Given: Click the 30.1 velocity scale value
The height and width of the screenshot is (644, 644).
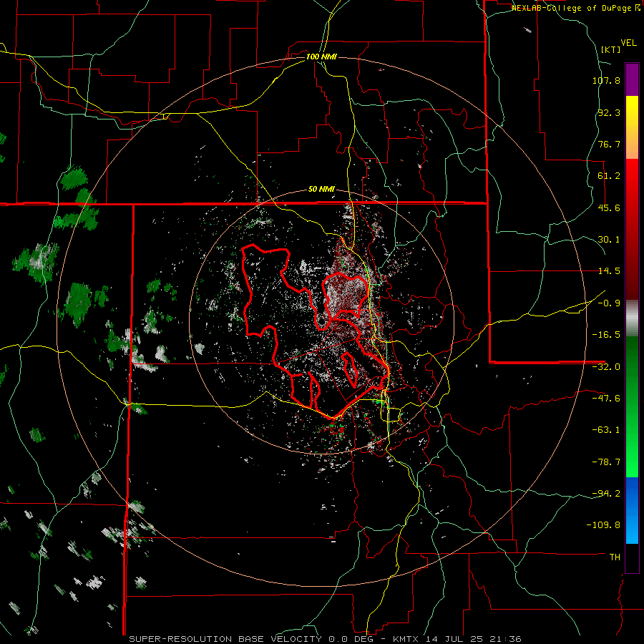Looking at the screenshot, I should 609,240.
